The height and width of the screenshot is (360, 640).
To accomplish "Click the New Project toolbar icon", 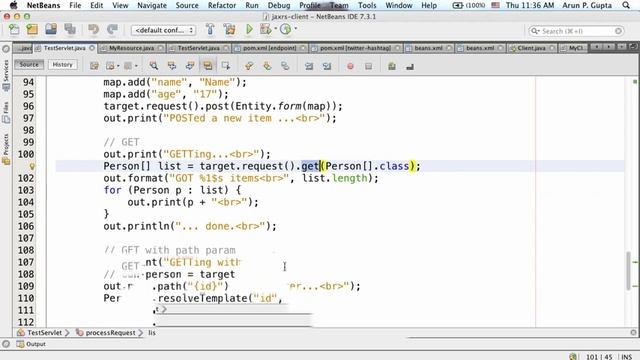I will pos(32,30).
